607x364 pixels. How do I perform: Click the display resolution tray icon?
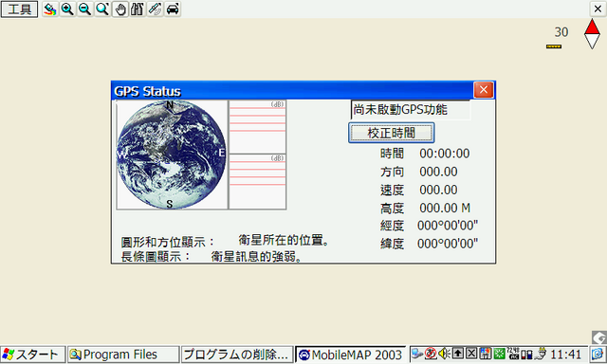coord(513,354)
